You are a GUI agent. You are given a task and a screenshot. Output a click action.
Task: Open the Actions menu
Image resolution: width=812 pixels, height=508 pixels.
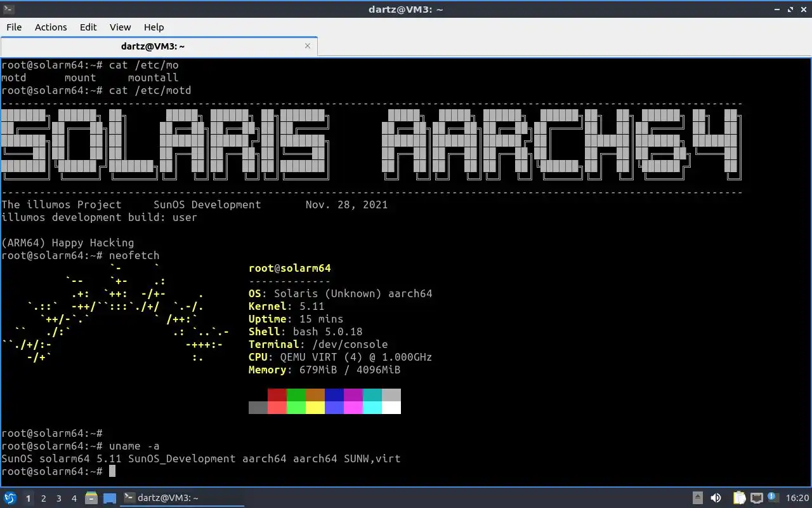pos(51,27)
